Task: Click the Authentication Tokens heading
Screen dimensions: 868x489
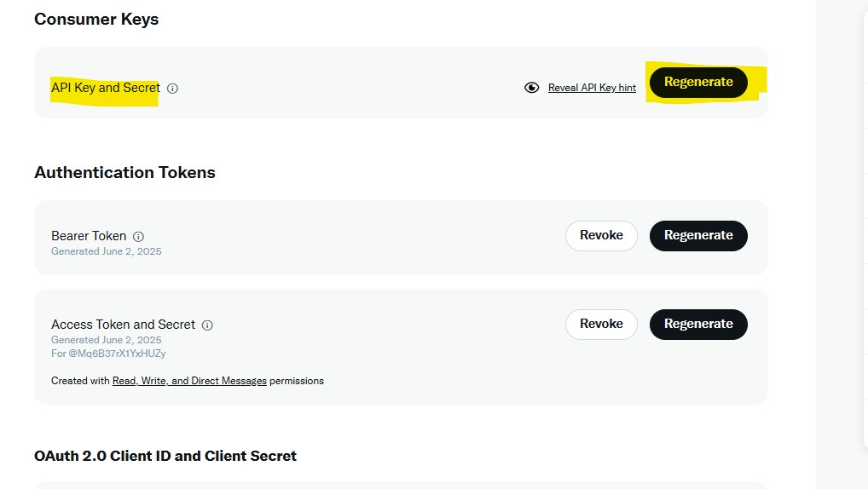Action: (124, 172)
